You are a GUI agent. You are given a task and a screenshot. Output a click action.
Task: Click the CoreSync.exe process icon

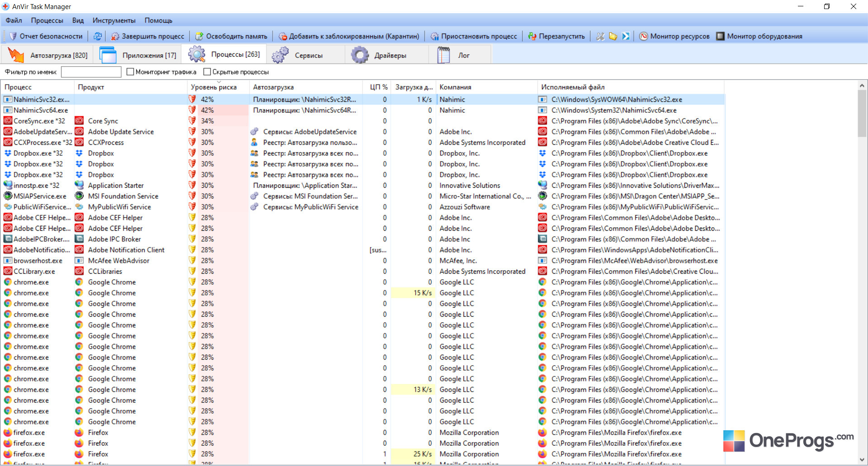[x=8, y=121]
